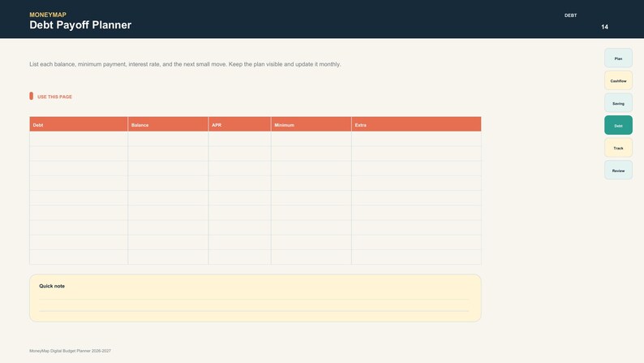Click the Quick note writing area
The width and height of the screenshot is (644, 363).
255,298
